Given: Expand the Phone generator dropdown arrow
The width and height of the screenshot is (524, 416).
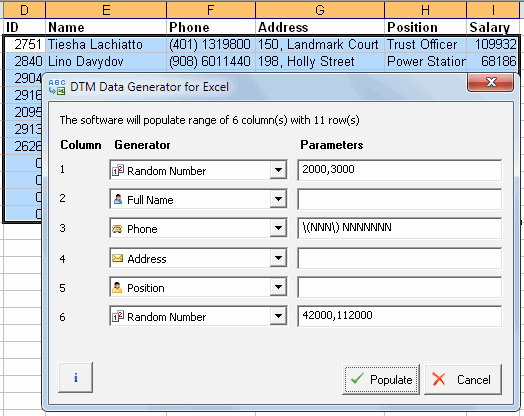Looking at the screenshot, I should tap(278, 228).
